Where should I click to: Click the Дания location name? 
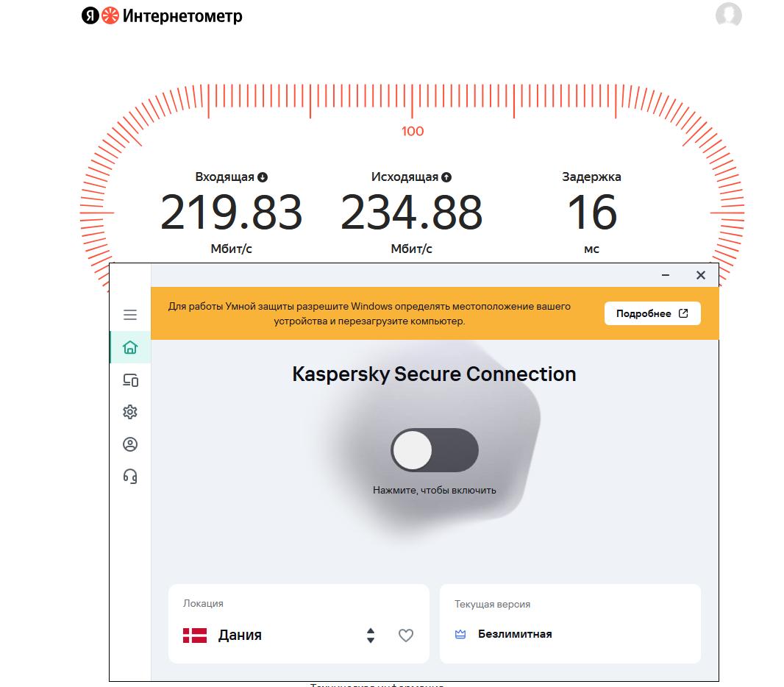coord(240,635)
